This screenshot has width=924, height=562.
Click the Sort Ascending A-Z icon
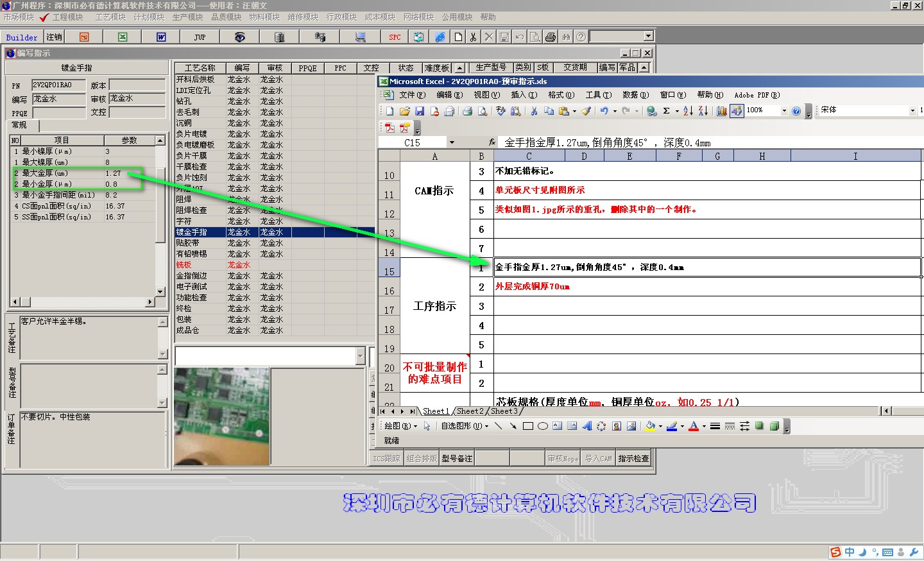tap(688, 111)
